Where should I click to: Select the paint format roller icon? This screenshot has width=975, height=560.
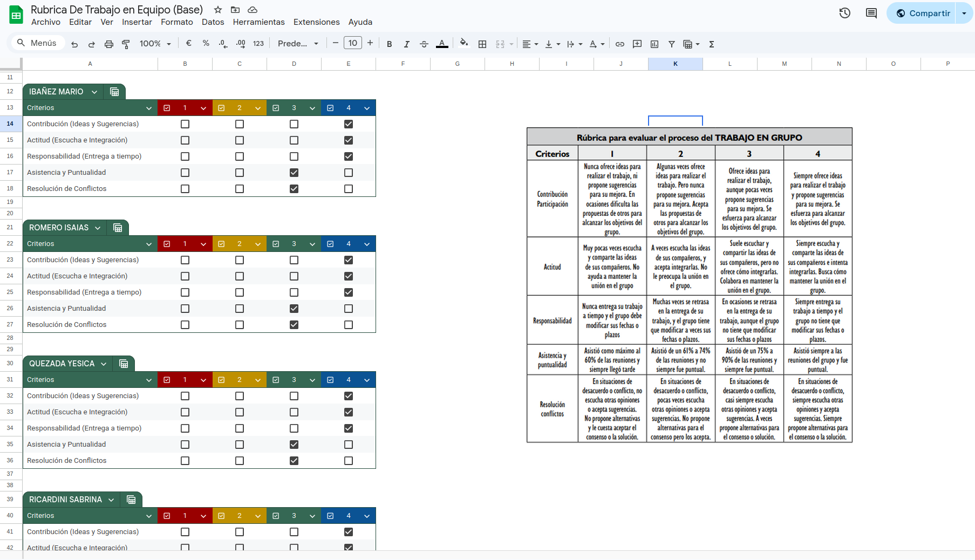tap(126, 44)
